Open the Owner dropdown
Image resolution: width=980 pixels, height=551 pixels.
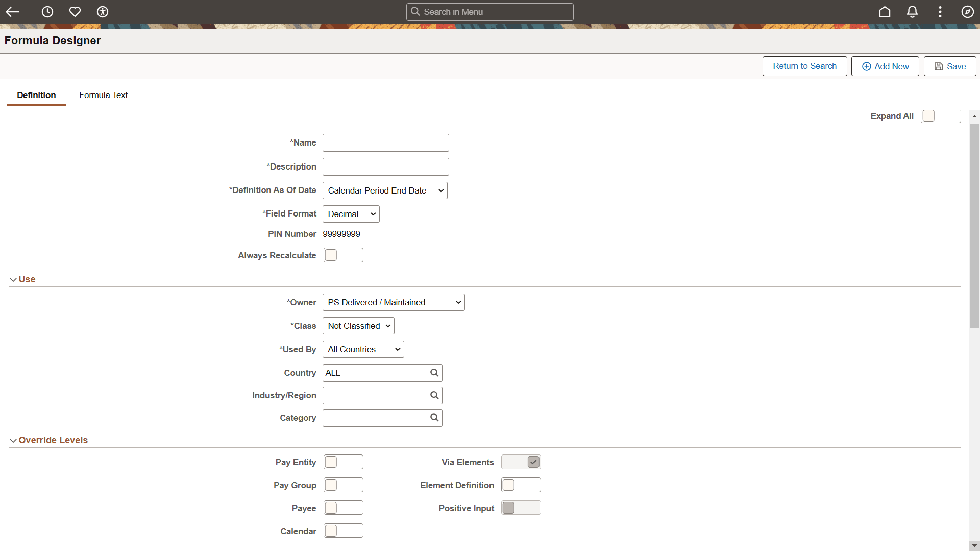pos(393,302)
